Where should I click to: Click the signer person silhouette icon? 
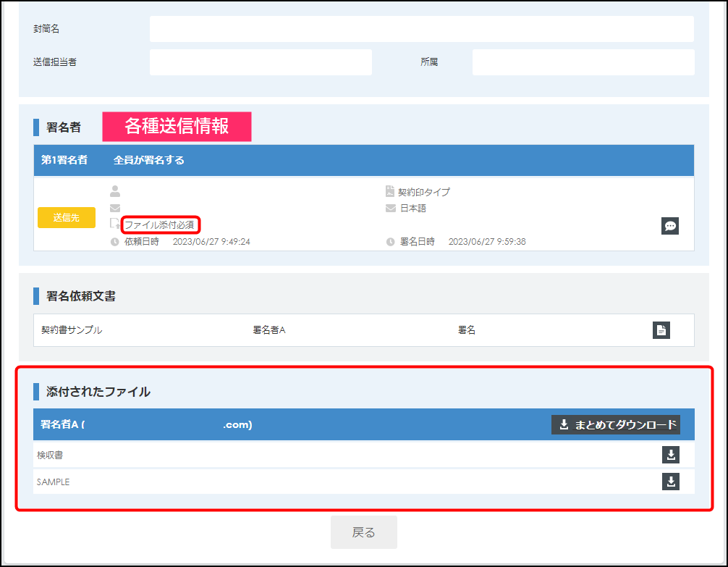(115, 192)
